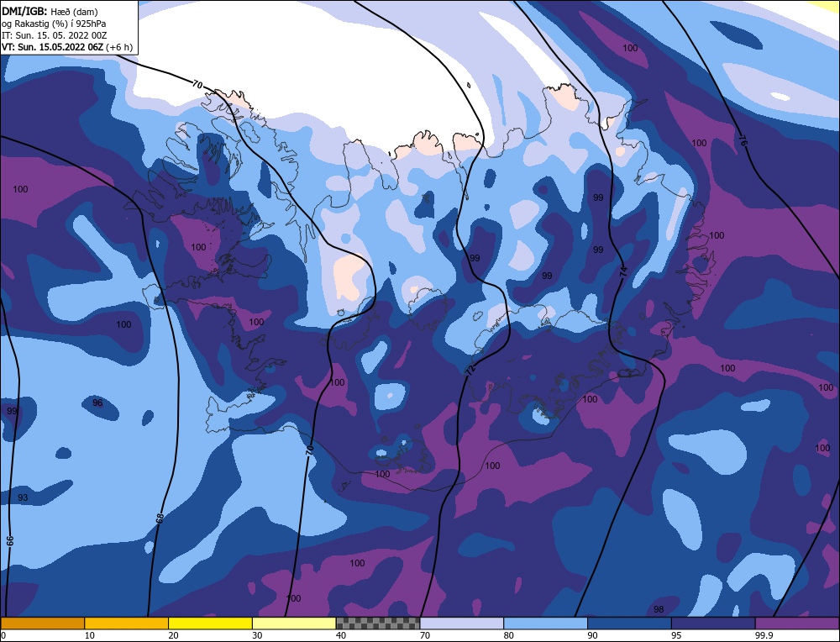Click the dark orange 0–10 legend swatch

pyautogui.click(x=43, y=623)
